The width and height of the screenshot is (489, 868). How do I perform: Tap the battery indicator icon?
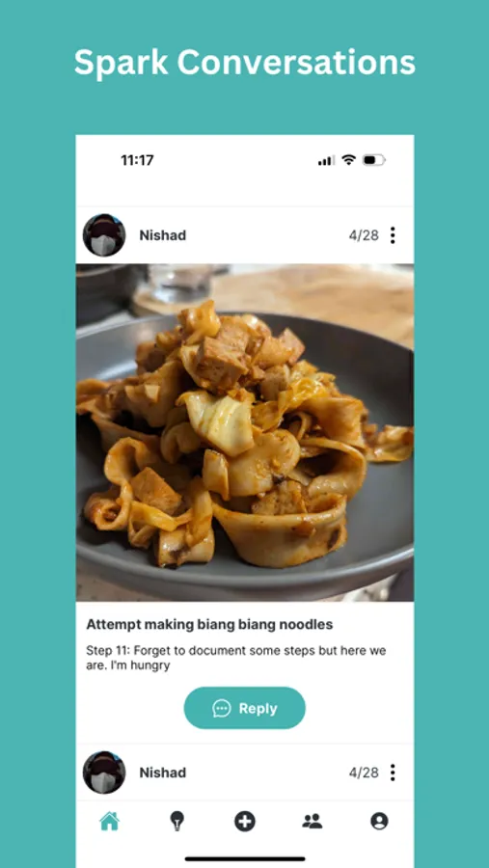point(374,160)
